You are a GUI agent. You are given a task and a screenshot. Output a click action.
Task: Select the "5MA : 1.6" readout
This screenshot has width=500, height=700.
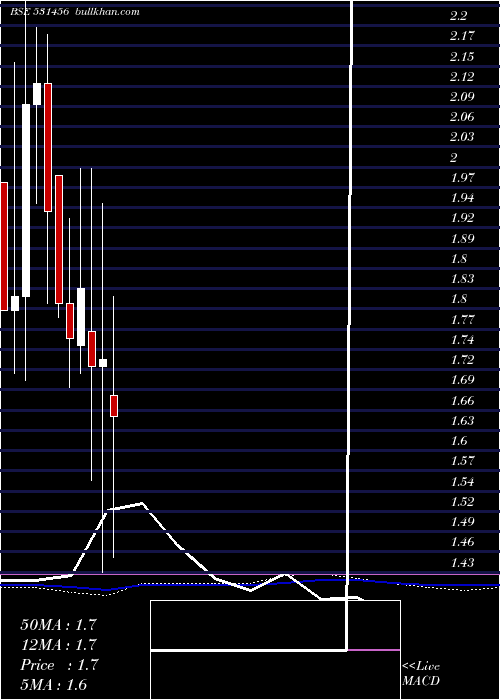pos(54,685)
